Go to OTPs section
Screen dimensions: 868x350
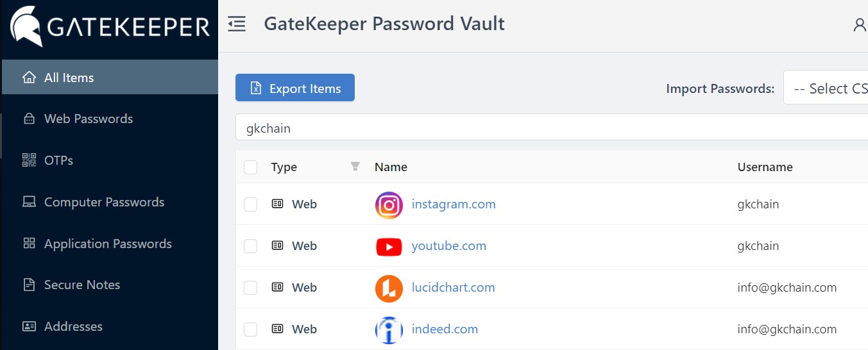tap(58, 160)
